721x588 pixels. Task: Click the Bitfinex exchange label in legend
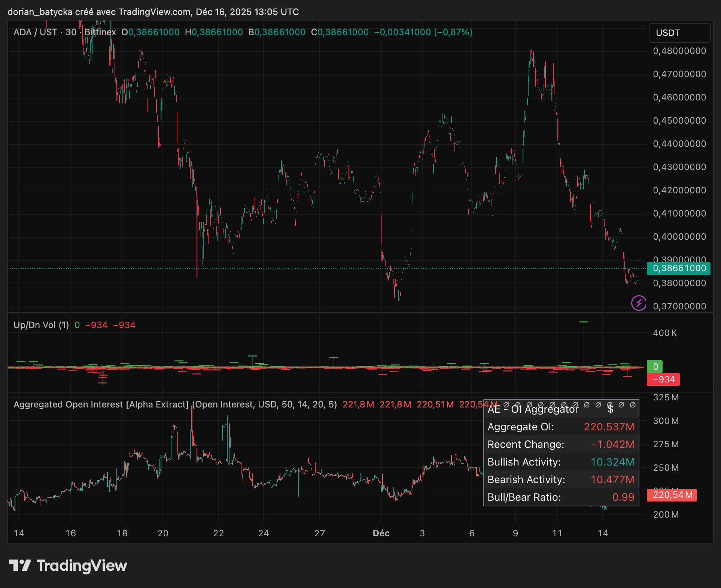pyautogui.click(x=100, y=32)
